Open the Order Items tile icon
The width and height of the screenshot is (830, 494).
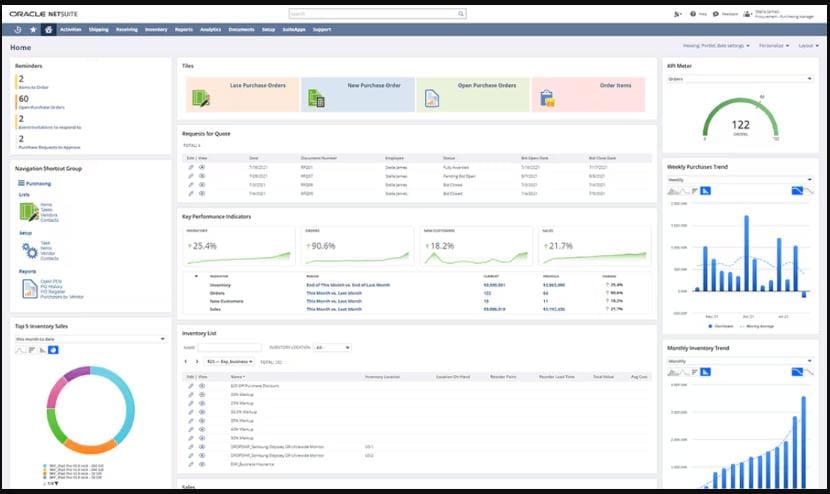point(547,97)
